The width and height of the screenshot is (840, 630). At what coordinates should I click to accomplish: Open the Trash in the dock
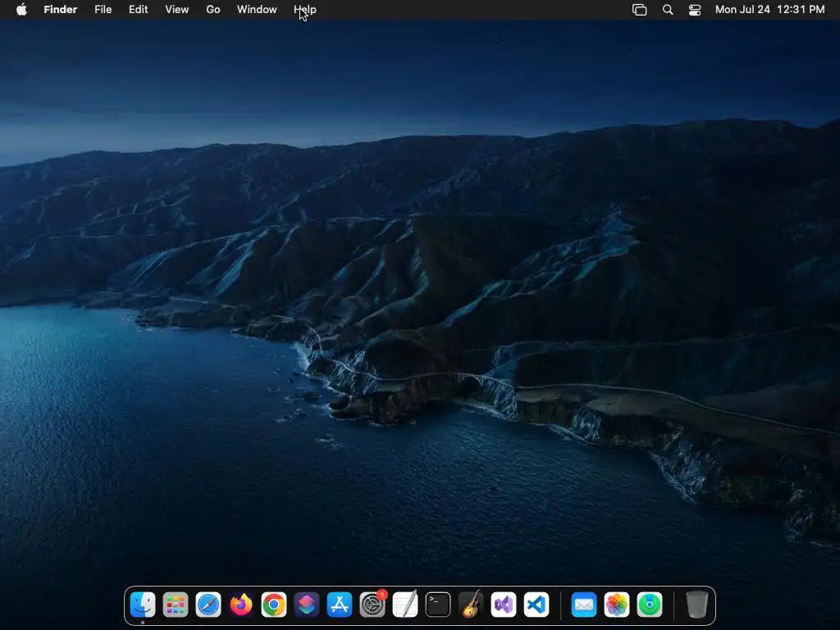click(696, 605)
